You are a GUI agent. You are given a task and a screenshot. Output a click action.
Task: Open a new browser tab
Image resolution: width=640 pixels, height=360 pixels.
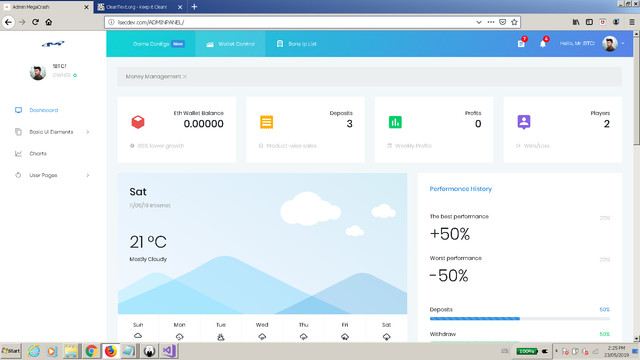(194, 7)
